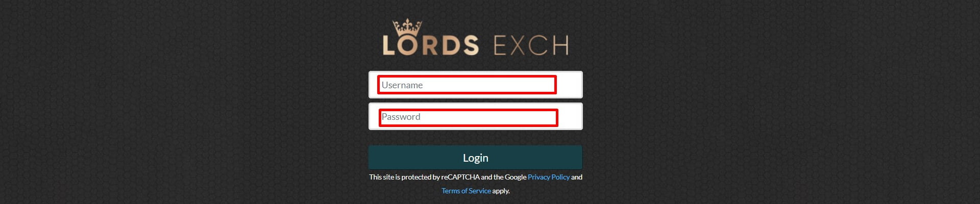Focus the Username input field
Viewport: 980px width, 204px height.
coord(475,85)
